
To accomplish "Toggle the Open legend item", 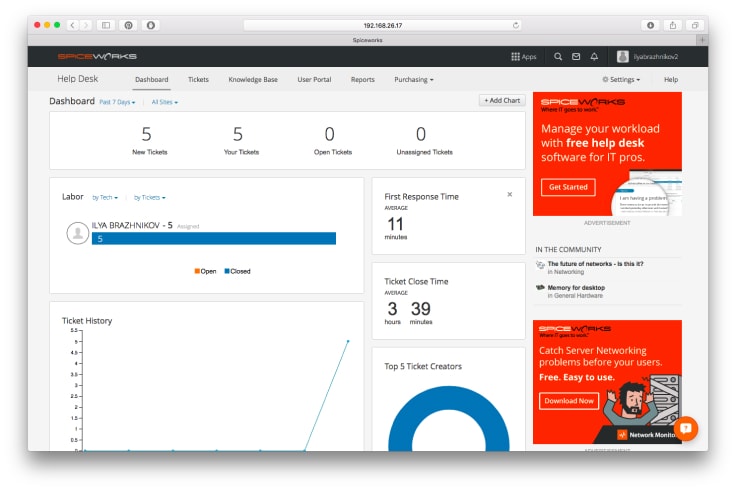I will coord(205,271).
